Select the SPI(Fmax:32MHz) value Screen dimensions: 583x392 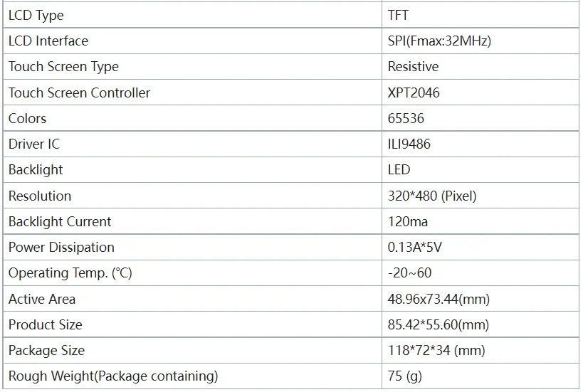pos(439,41)
